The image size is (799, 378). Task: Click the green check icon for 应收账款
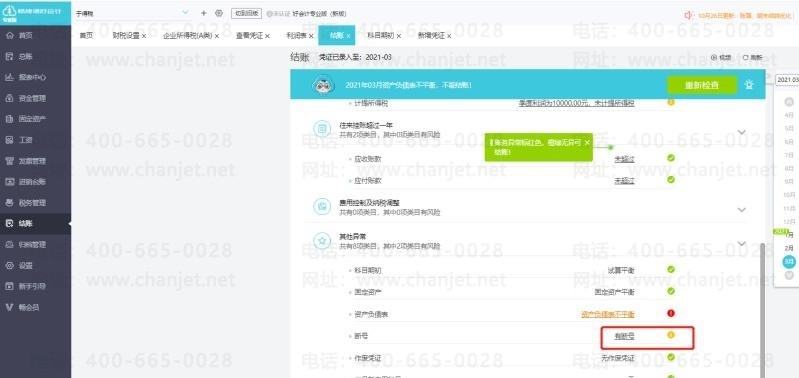[671, 158]
